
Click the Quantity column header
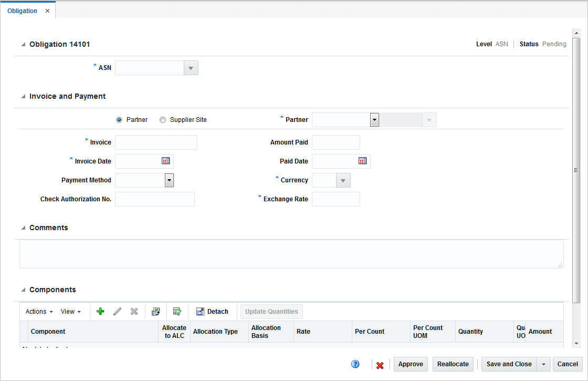tap(485, 332)
